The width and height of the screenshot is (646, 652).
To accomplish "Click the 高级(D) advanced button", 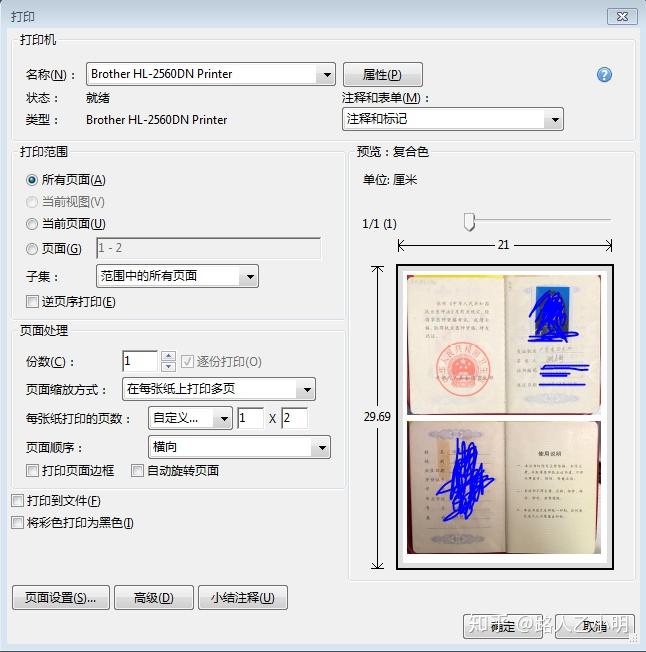I will point(154,598).
